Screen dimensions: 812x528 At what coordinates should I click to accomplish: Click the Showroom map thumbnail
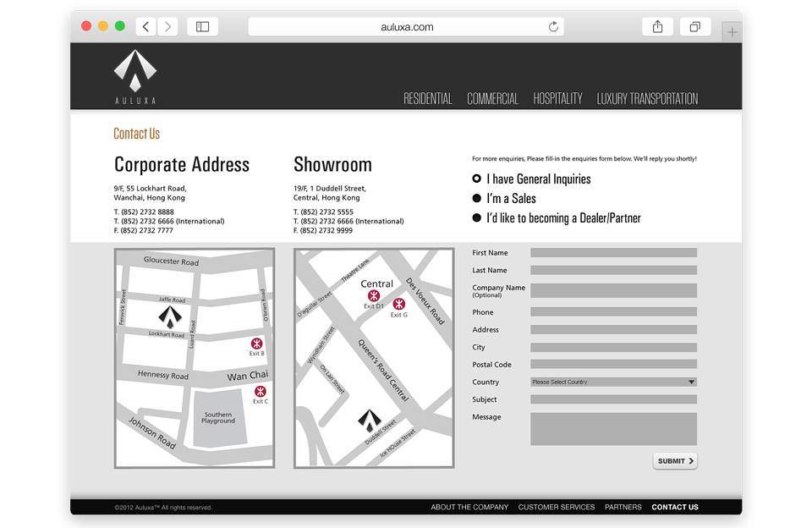pos(374,358)
